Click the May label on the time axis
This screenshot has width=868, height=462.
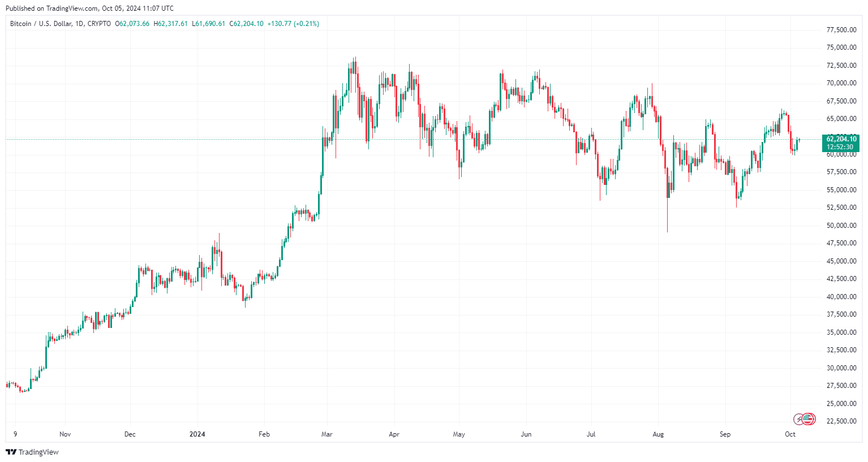[x=459, y=434]
